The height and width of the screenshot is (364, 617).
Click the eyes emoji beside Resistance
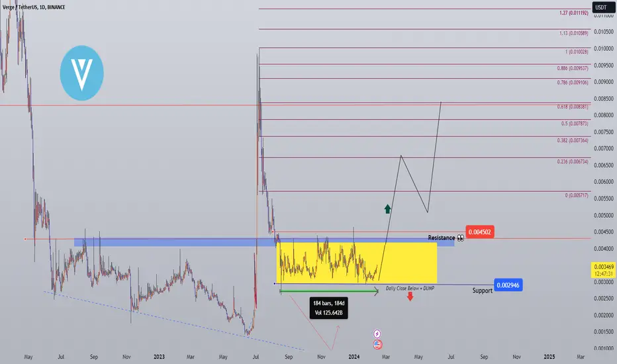[x=460, y=238]
